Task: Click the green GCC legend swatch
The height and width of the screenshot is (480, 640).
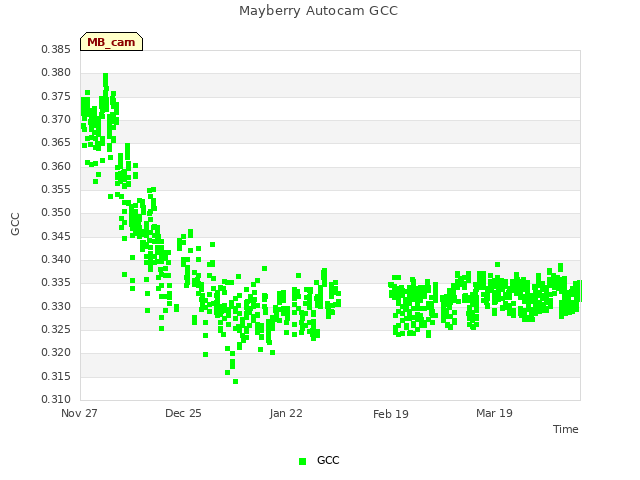Action: [302, 461]
